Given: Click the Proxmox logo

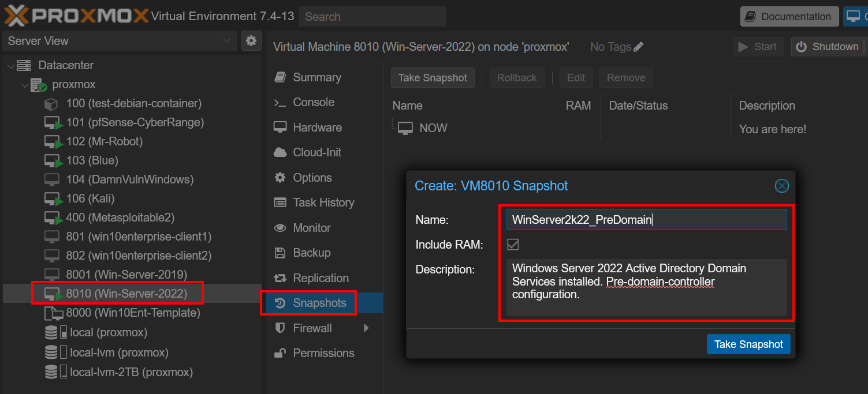Looking at the screenshot, I should click(76, 16).
